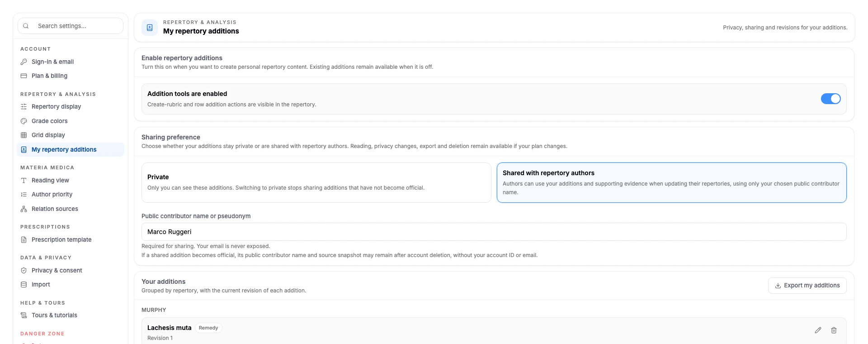This screenshot has width=868, height=344.
Task: Click the Your additions section heading
Action: coord(164,282)
